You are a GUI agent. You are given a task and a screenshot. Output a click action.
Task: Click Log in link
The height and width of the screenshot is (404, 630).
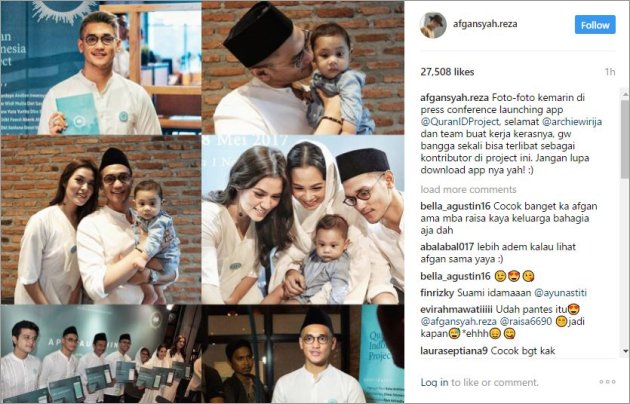[434, 382]
